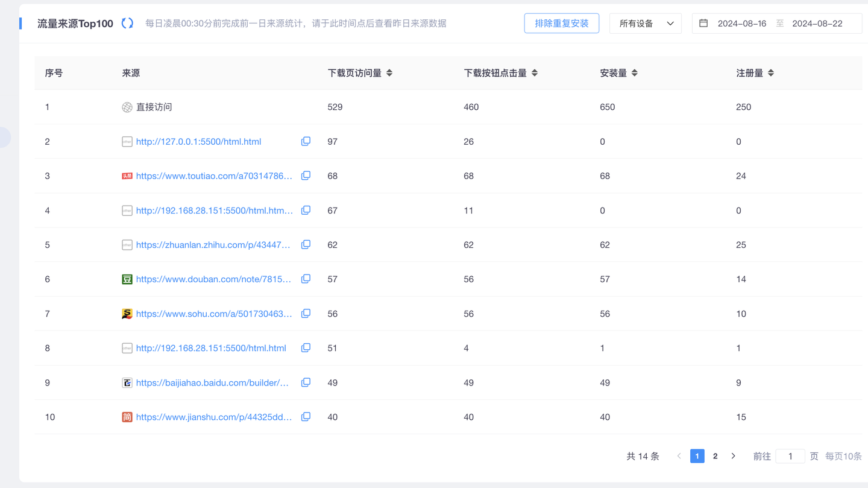Screen dimensions: 868x488
Task: Click the calendar icon in date range
Action: coord(703,24)
